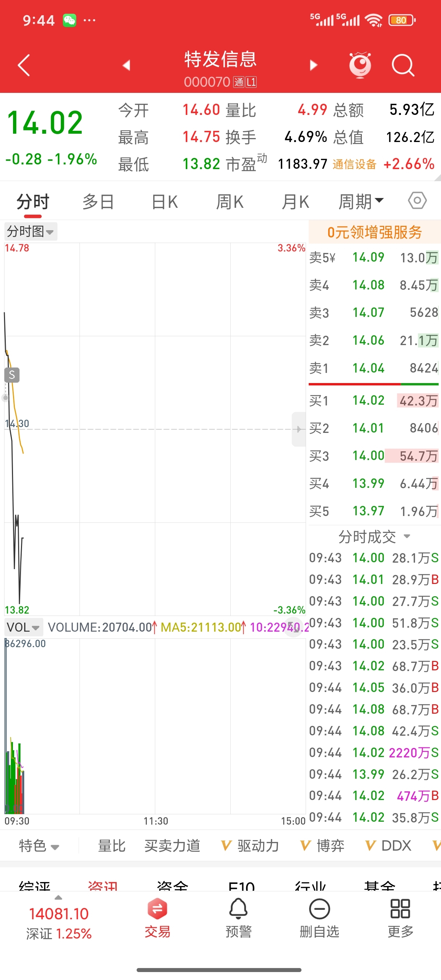Viewport: 441px width, 980px height.
Task: Switch to the 周K tab
Action: pyautogui.click(x=230, y=202)
